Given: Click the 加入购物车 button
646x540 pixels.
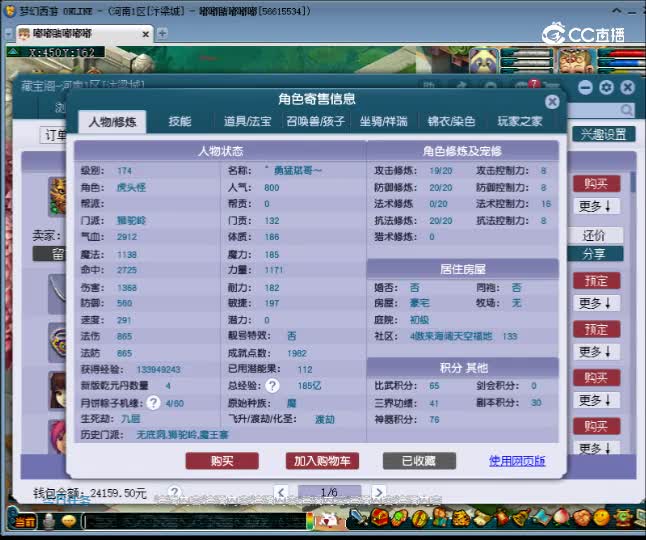Looking at the screenshot, I should [x=322, y=461].
